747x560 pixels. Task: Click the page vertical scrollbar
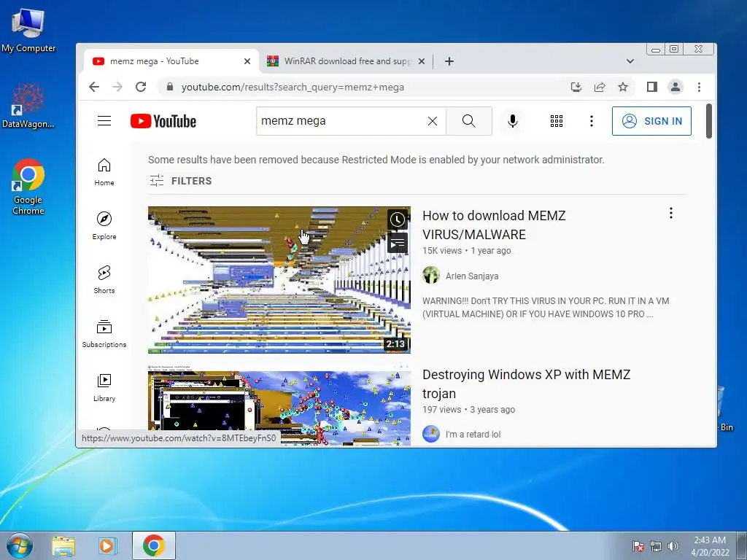[709, 121]
